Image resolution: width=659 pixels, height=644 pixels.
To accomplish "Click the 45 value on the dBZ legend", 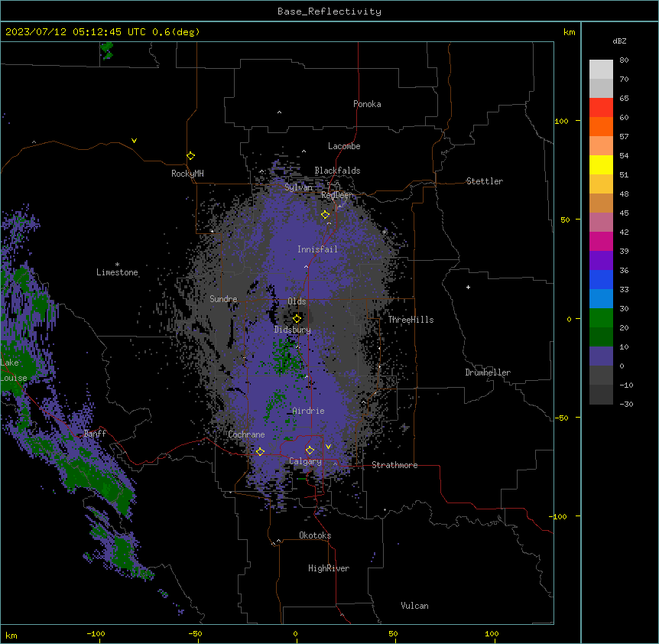I will coord(624,213).
